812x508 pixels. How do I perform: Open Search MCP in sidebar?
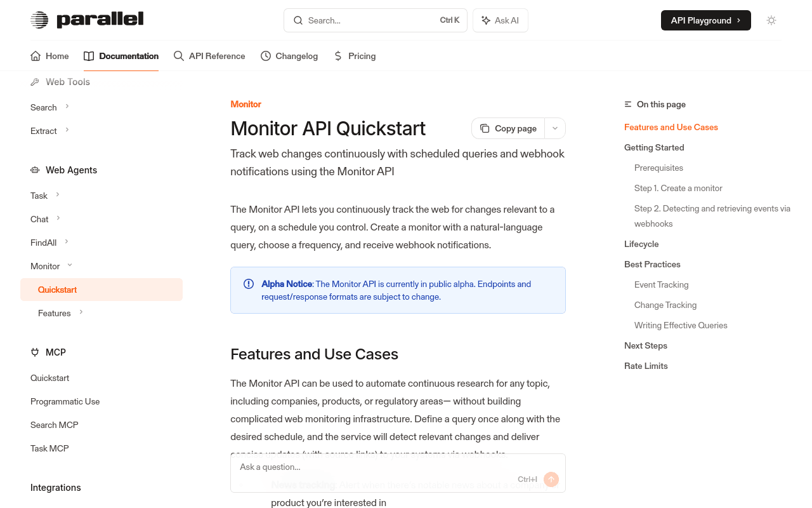(55, 425)
